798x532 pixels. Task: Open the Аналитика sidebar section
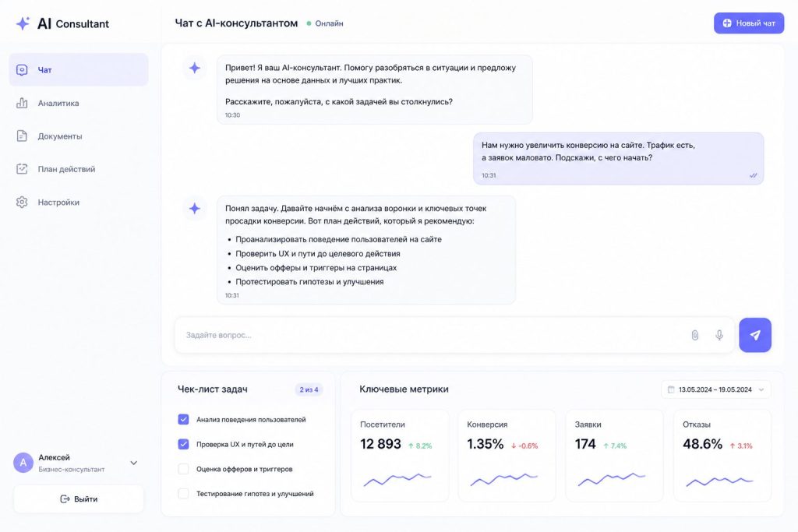(x=79, y=103)
